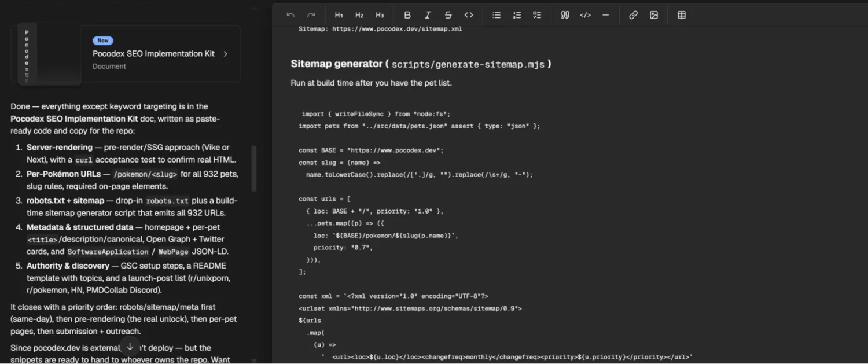The width and height of the screenshot is (868, 364).
Task: Click the 'Document' label under card title
Action: pyautogui.click(x=109, y=66)
